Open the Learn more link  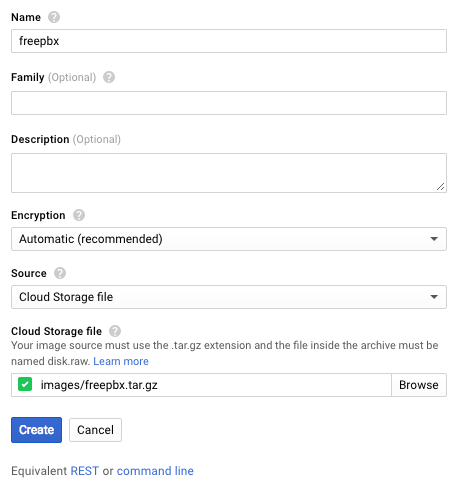pos(121,361)
